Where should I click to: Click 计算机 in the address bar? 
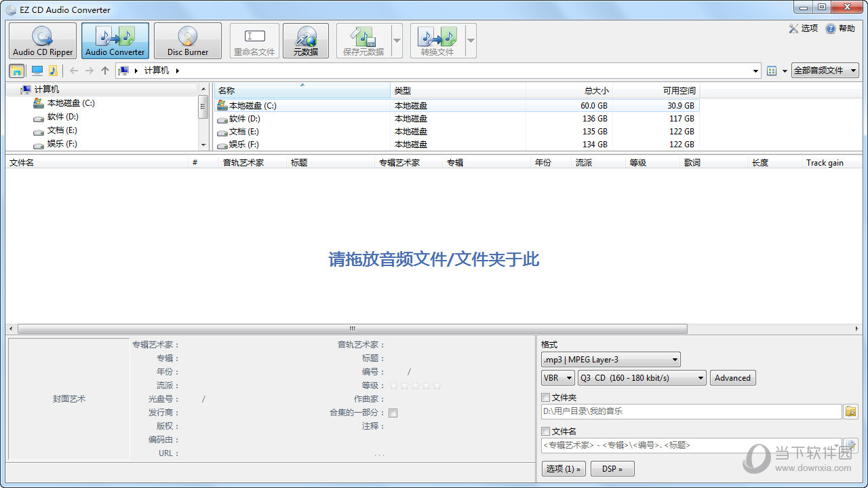(x=157, y=71)
